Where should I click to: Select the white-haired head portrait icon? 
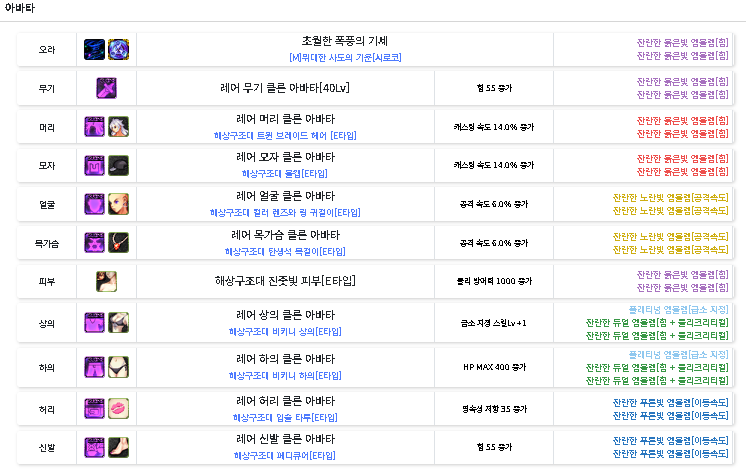click(118, 127)
